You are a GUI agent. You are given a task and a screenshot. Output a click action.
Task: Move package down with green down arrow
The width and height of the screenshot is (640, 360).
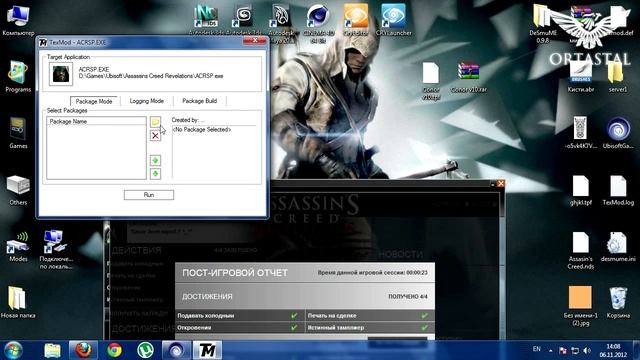pos(155,174)
